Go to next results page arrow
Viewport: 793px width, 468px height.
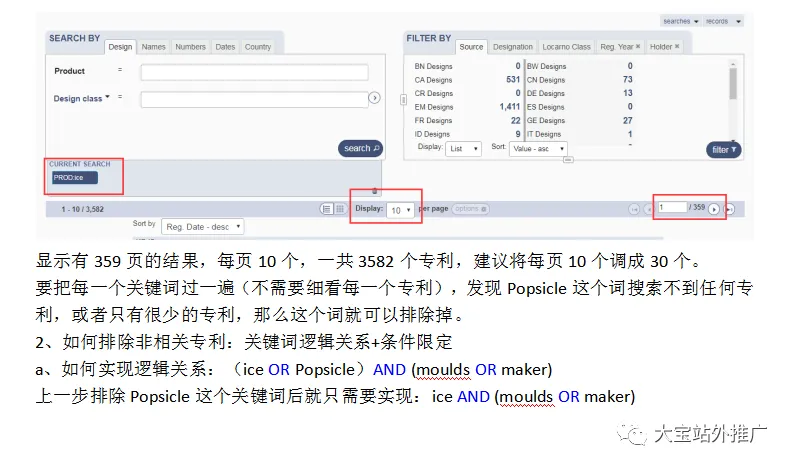click(714, 209)
